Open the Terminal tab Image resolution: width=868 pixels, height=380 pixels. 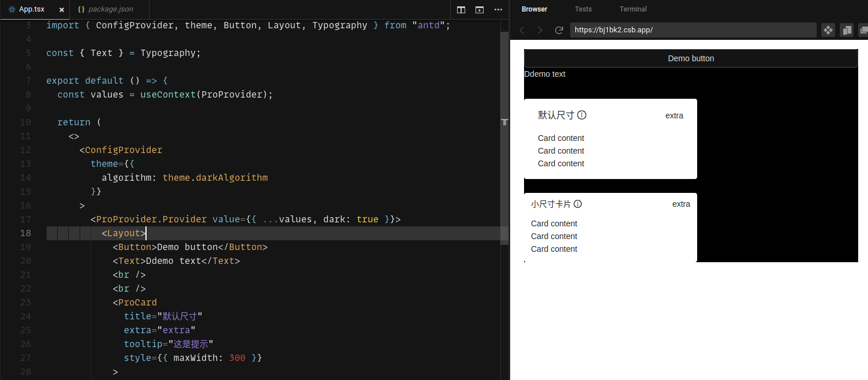(x=633, y=9)
